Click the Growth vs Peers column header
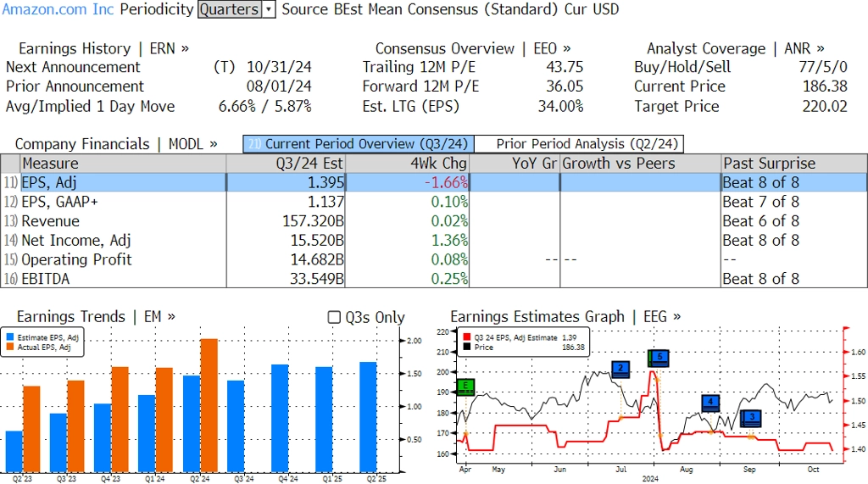Viewport: 868px width, 484px height. tap(641, 164)
